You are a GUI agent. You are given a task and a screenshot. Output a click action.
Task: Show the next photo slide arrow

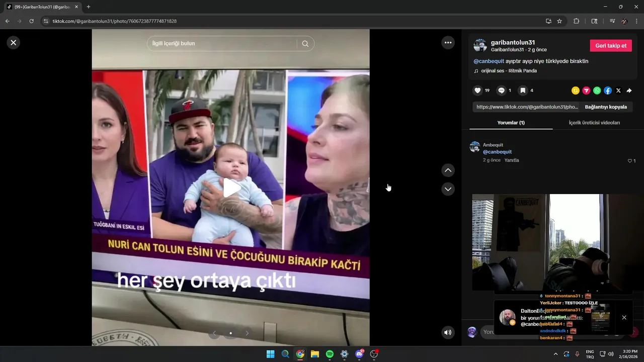point(247,333)
